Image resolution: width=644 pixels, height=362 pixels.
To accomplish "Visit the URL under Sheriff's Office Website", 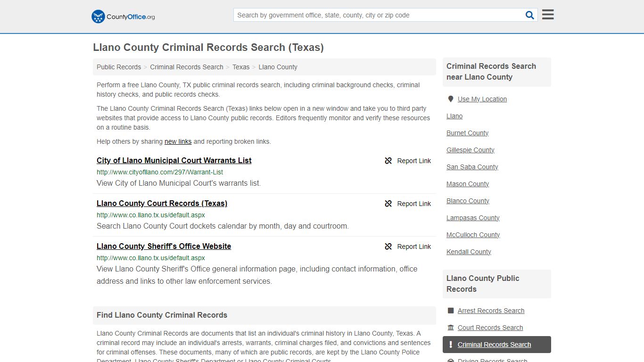I will (151, 258).
